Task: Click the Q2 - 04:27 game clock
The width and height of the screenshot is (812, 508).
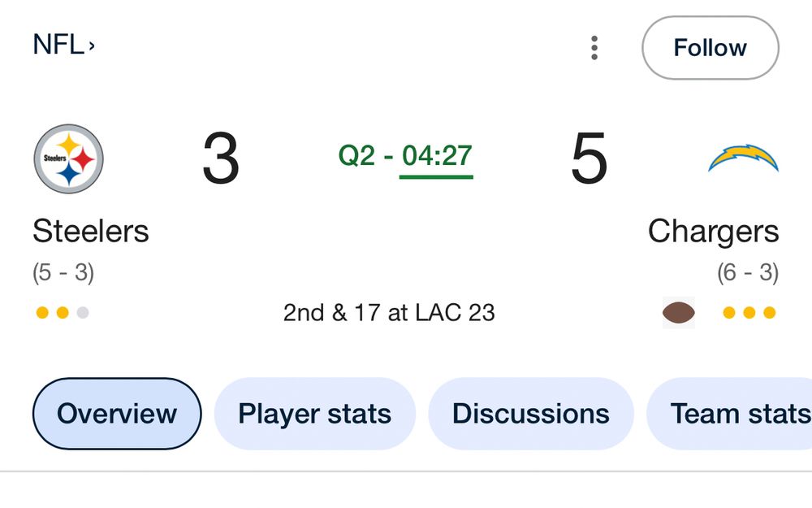Action: tap(405, 155)
